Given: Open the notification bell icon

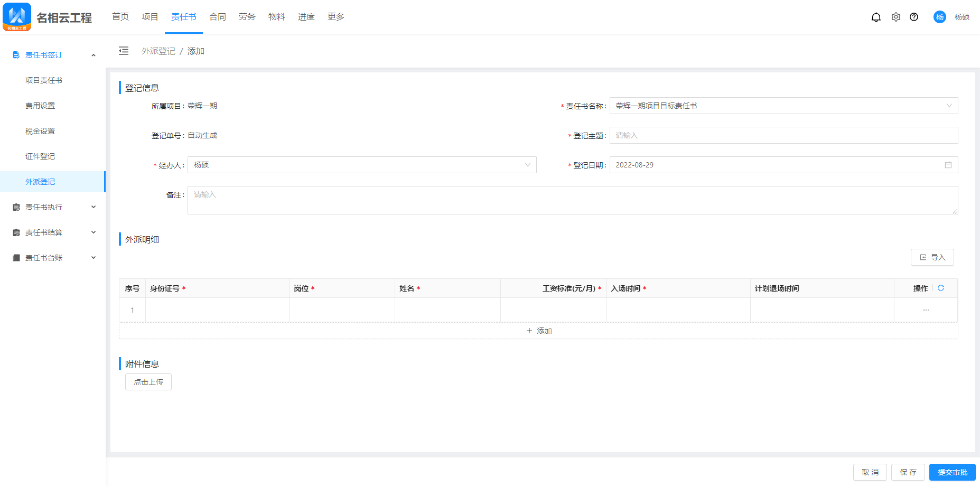Looking at the screenshot, I should pyautogui.click(x=876, y=17).
